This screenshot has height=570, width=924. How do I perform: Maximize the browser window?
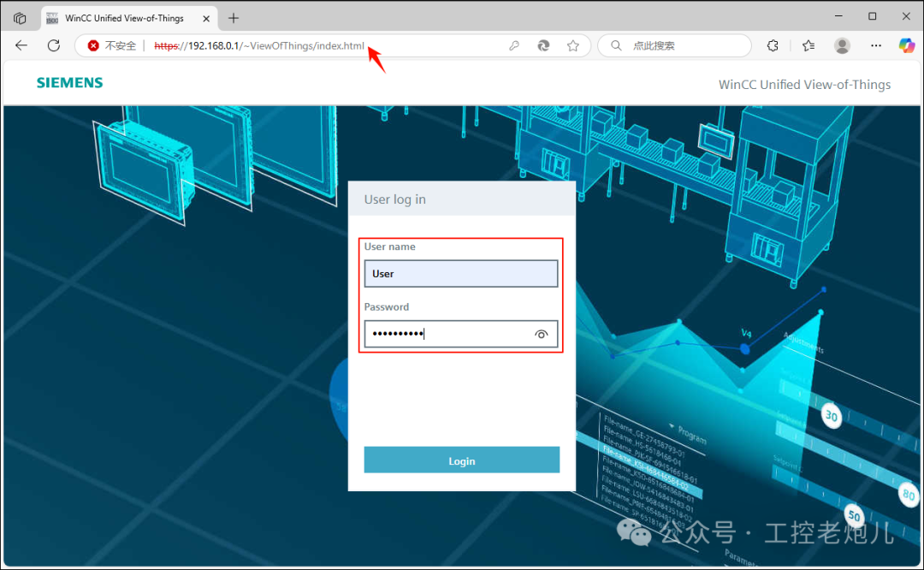[872, 16]
